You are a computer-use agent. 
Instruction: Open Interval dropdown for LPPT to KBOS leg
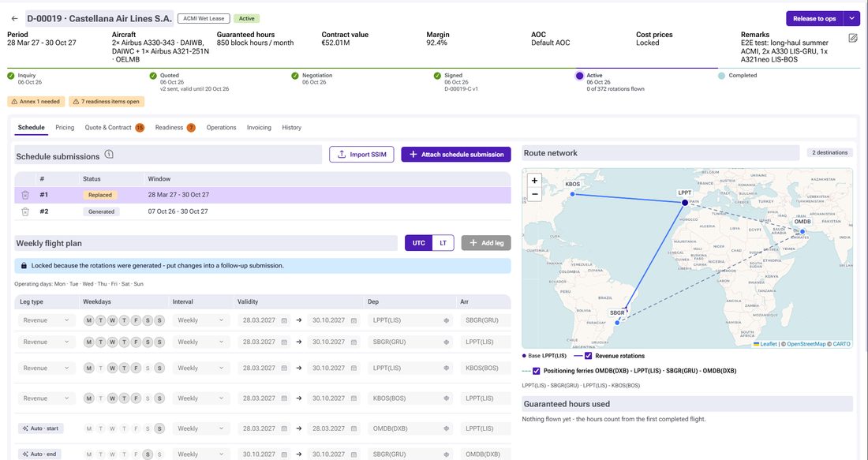201,368
